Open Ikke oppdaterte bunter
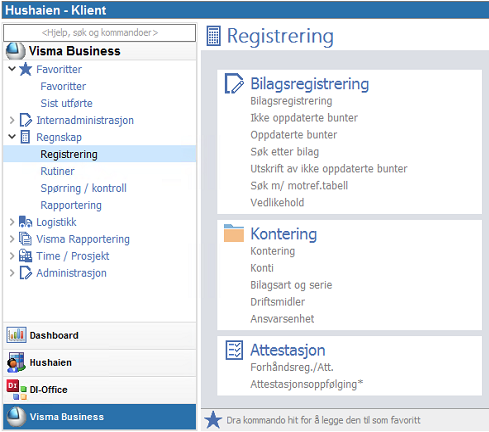The height and width of the screenshot is (432, 489). 304,118
